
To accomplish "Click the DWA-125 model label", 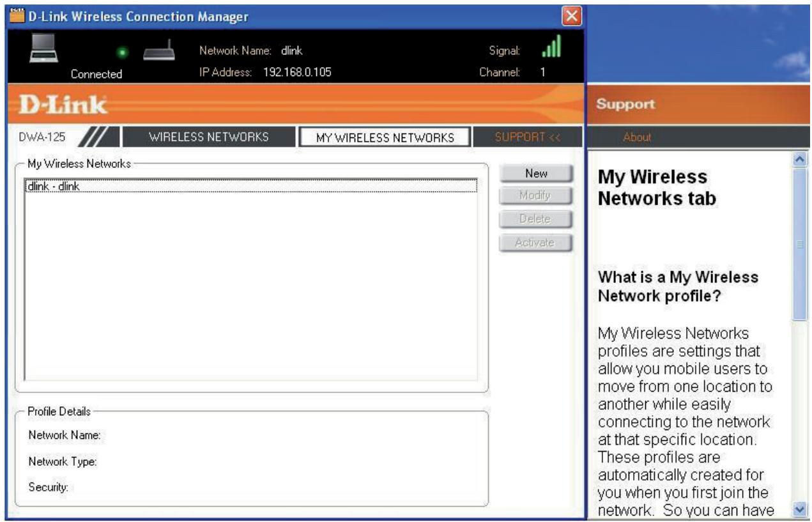I will click(42, 137).
